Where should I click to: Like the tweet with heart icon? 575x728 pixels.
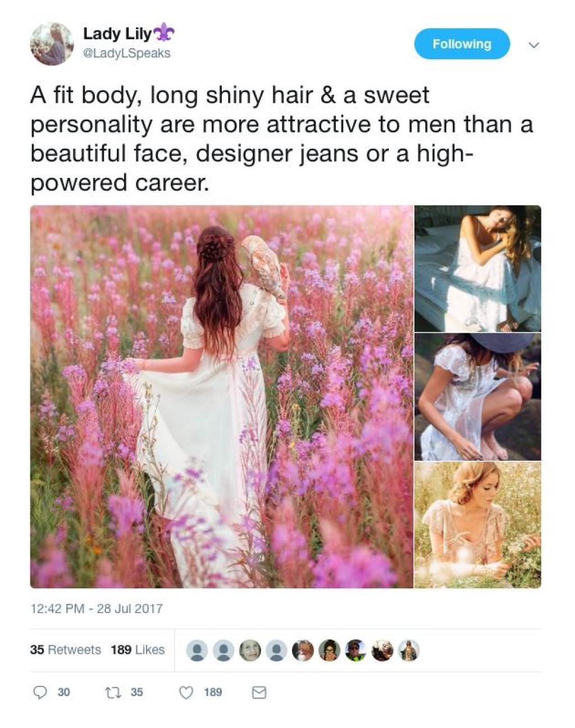(186, 692)
